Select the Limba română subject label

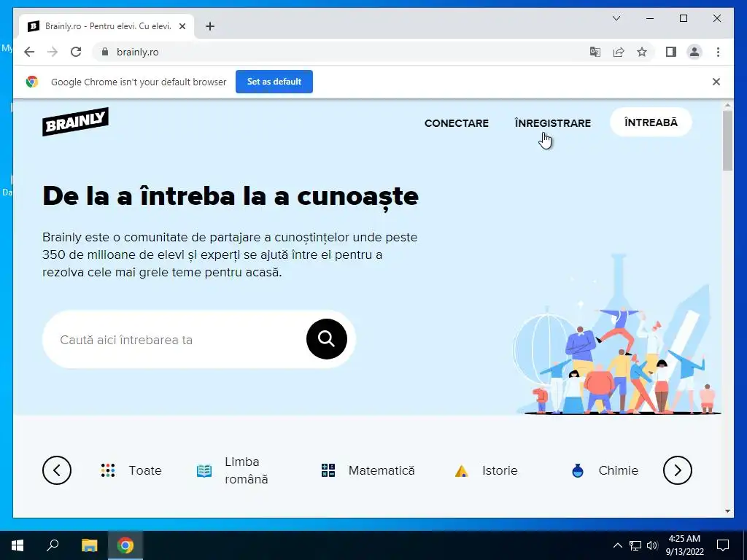coord(247,470)
